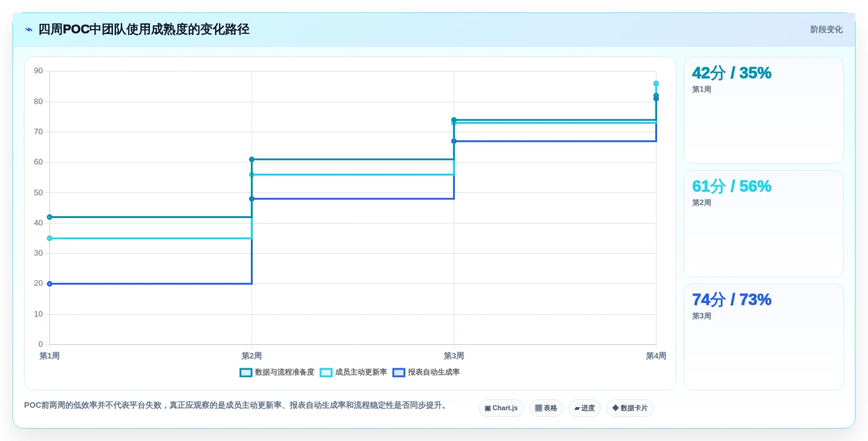This screenshot has height=441, width=868.
Task: Click the 第2周 x-axis label
Action: pos(252,356)
